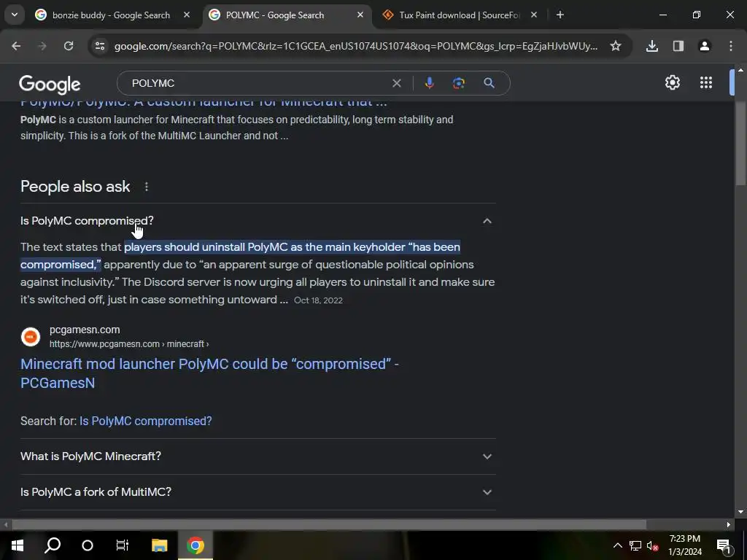The width and height of the screenshot is (747, 560).
Task: Click the address bar URL
Action: point(355,46)
